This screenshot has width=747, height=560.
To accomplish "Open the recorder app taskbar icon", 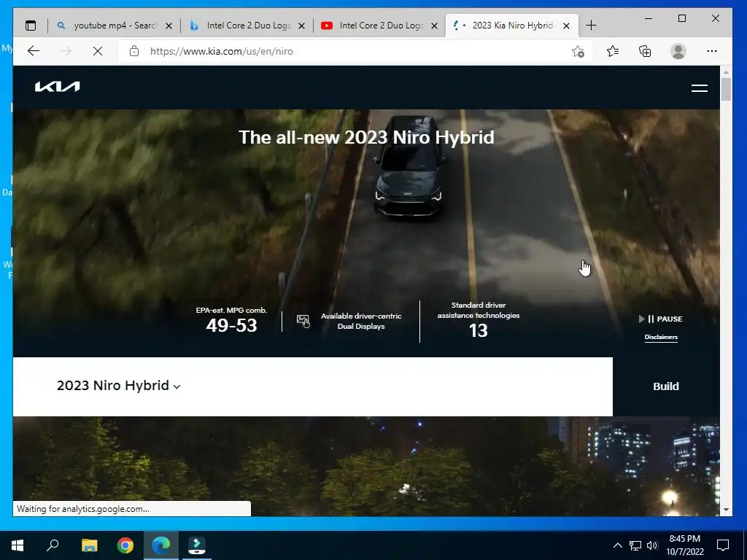I will click(197, 545).
